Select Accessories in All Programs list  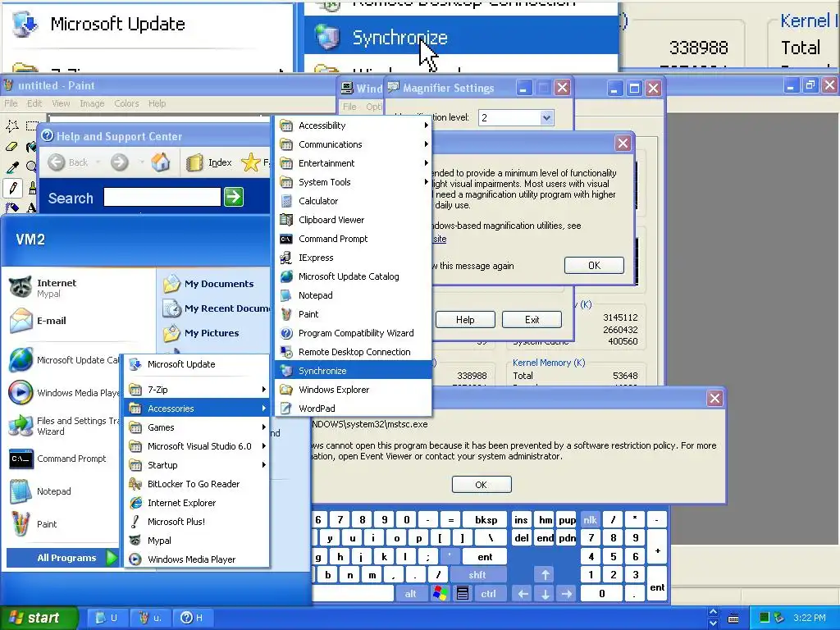click(197, 409)
